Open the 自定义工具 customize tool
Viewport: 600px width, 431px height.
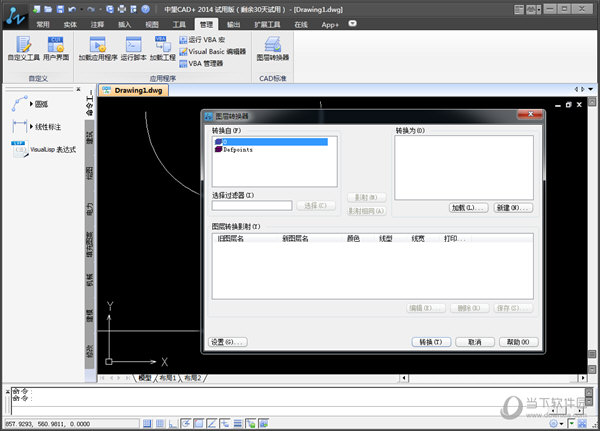point(24,49)
